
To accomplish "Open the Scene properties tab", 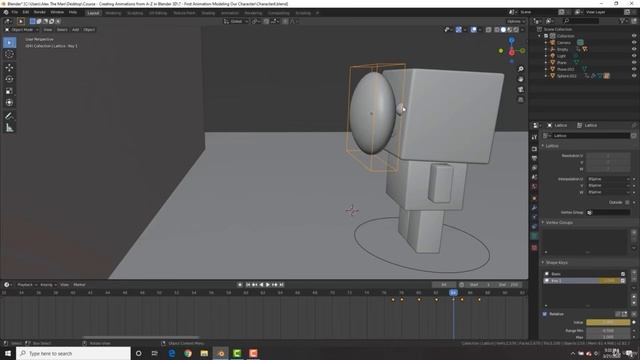I will pos(534,177).
